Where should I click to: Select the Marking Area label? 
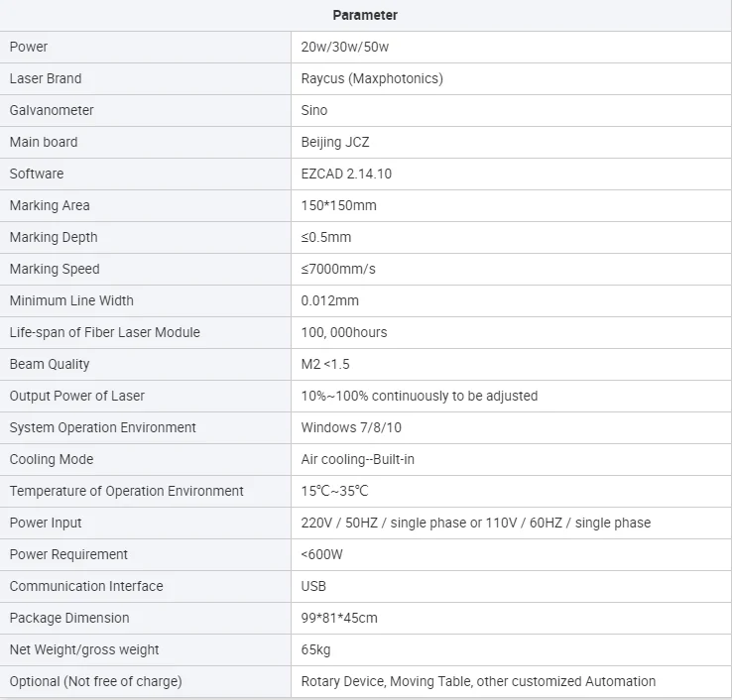[50, 205]
